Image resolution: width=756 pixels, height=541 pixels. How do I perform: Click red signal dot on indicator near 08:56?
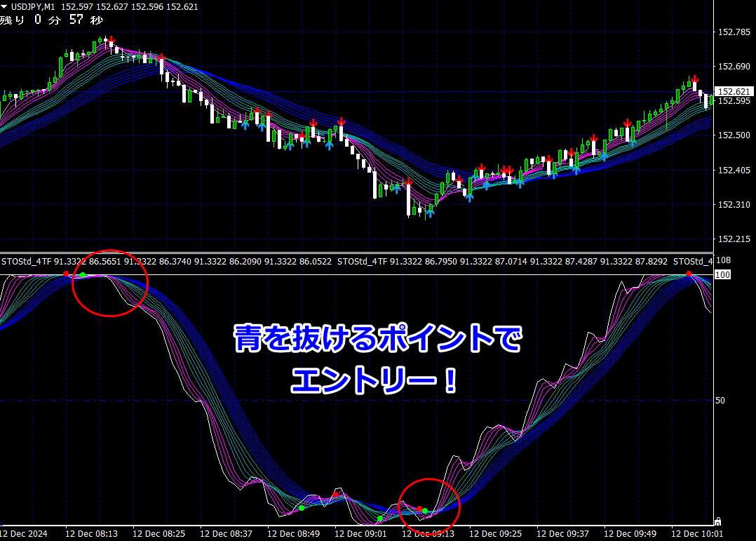pyautogui.click(x=335, y=495)
